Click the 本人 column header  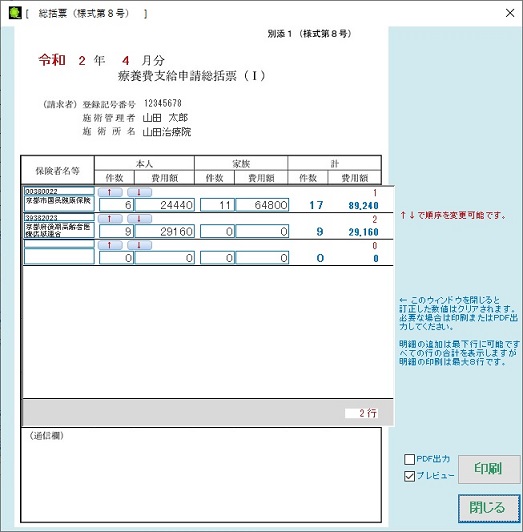(x=144, y=164)
